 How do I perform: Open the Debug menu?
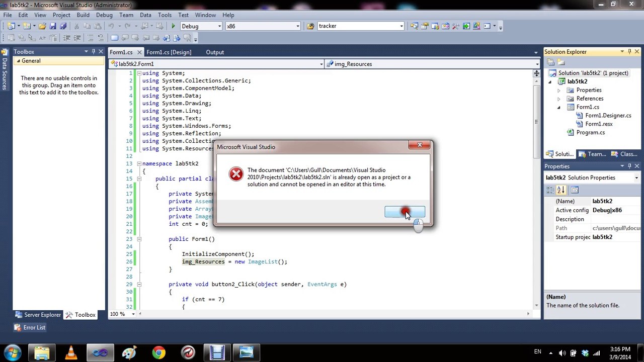click(104, 15)
